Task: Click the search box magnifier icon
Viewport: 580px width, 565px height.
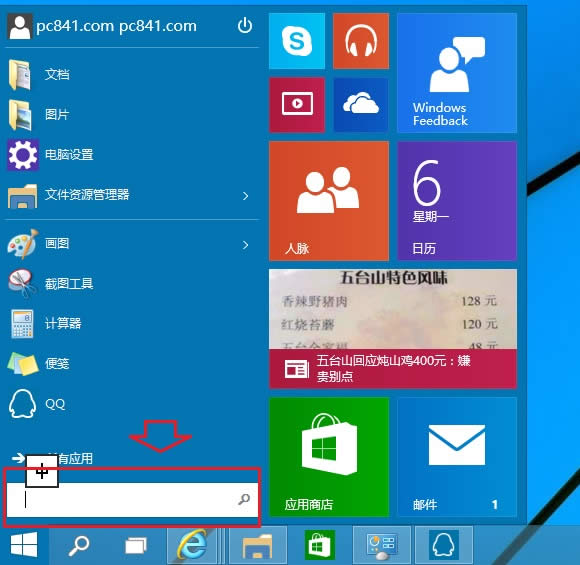Action: (244, 499)
